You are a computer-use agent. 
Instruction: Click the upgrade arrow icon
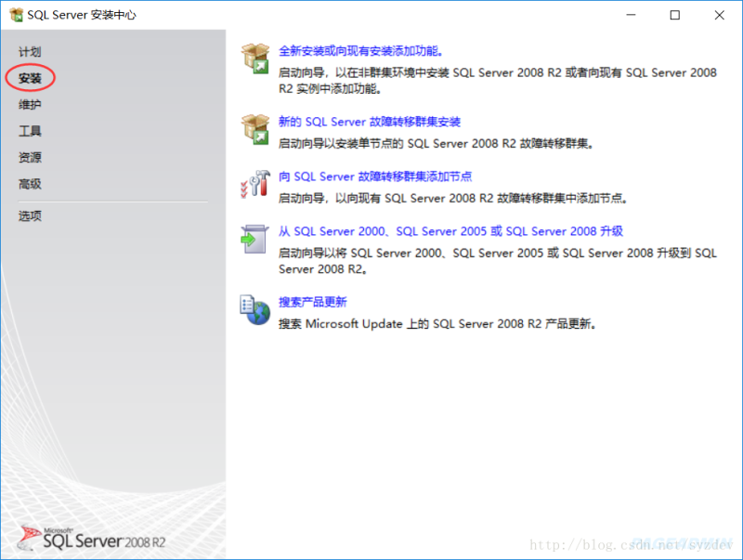click(254, 239)
